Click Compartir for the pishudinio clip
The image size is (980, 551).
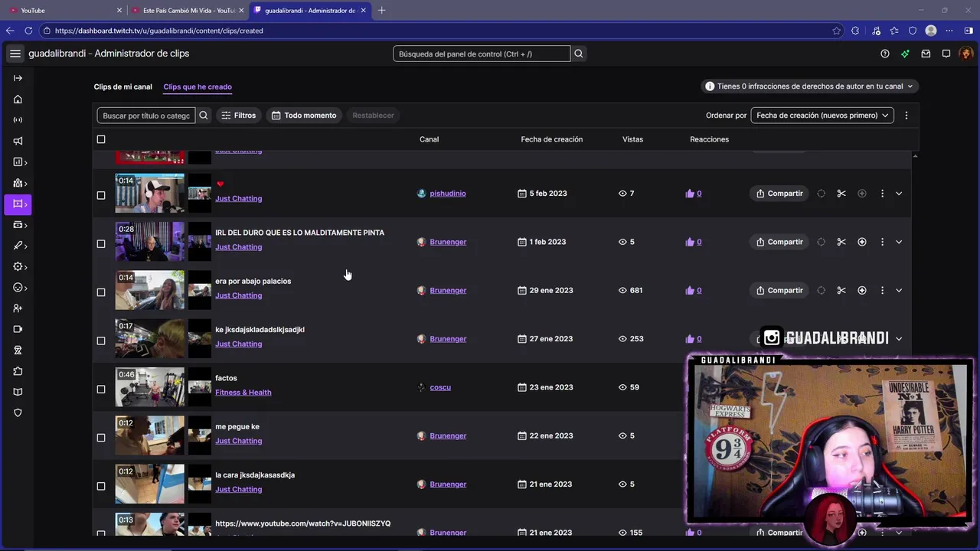(x=779, y=194)
